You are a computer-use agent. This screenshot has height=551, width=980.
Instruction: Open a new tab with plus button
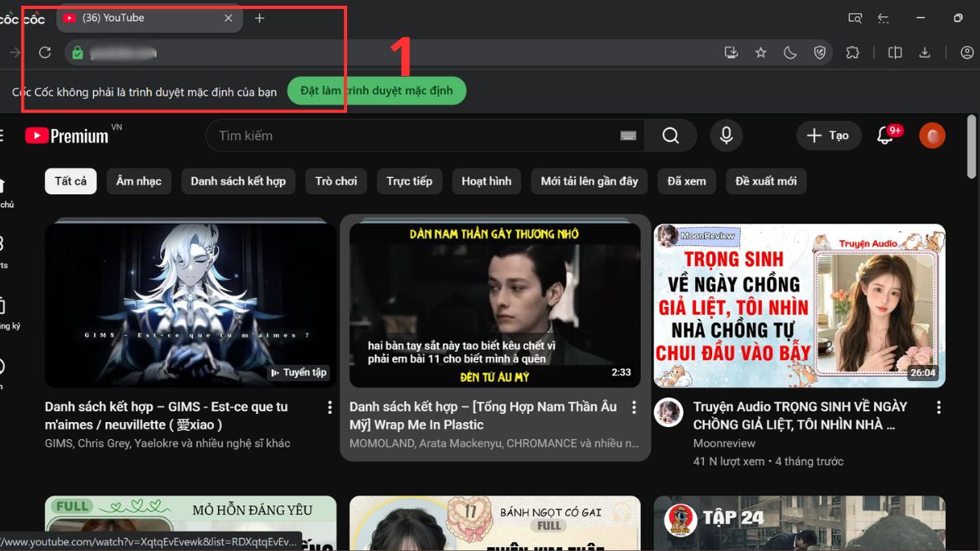[x=260, y=18]
